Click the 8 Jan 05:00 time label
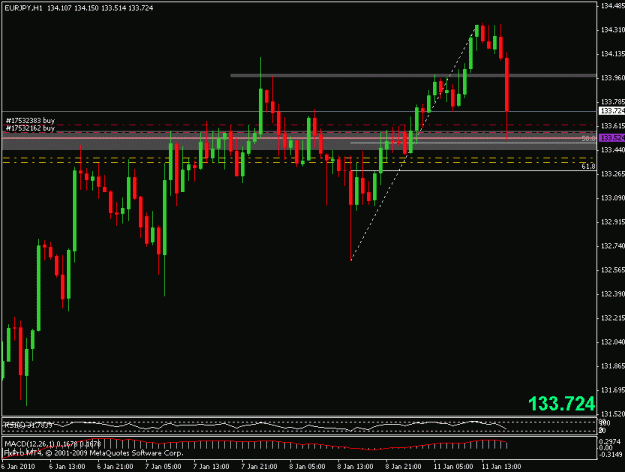625x472 pixels. point(307,466)
